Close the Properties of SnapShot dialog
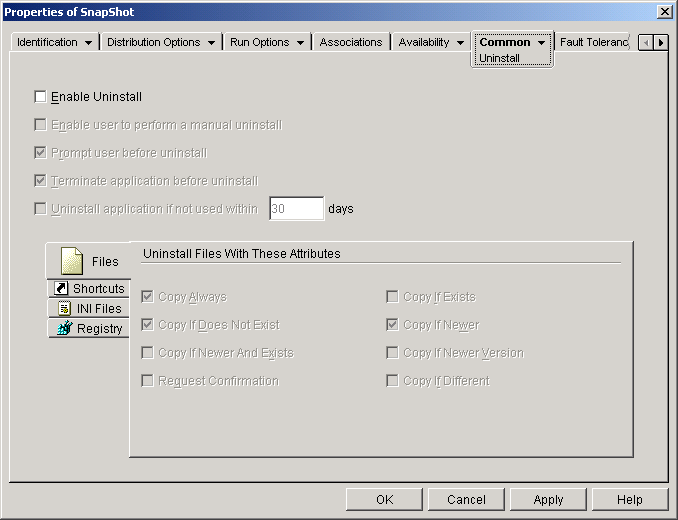Image resolution: width=678 pixels, height=520 pixels. coord(664,12)
